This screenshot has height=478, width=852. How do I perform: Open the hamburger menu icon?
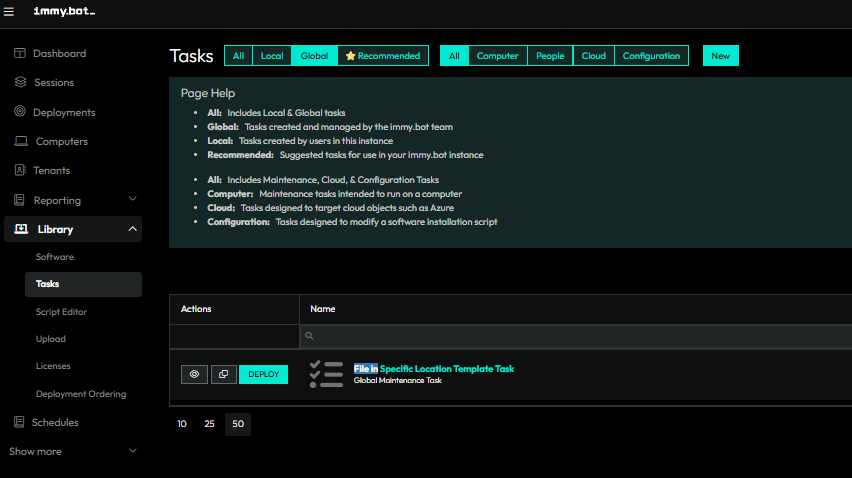[x=9, y=11]
